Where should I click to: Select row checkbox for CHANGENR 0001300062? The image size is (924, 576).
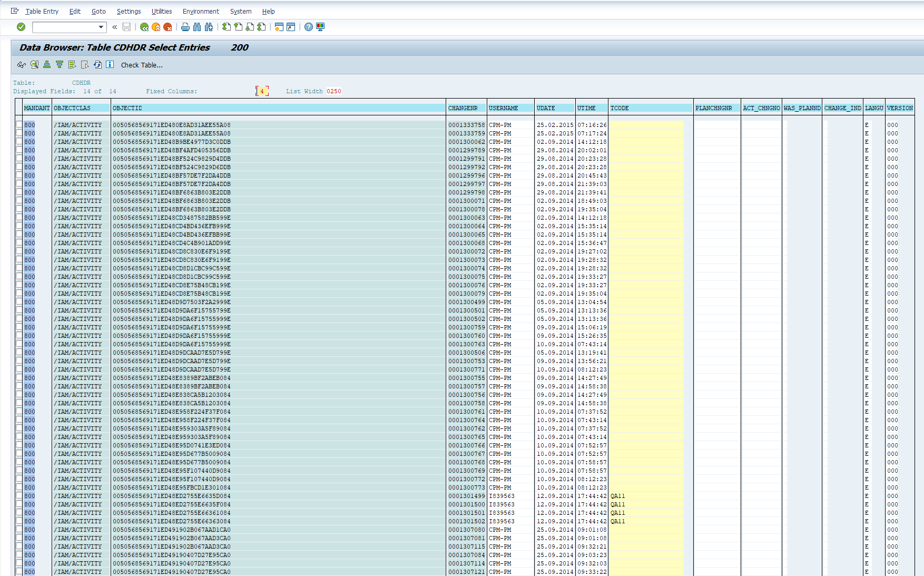[x=19, y=142]
